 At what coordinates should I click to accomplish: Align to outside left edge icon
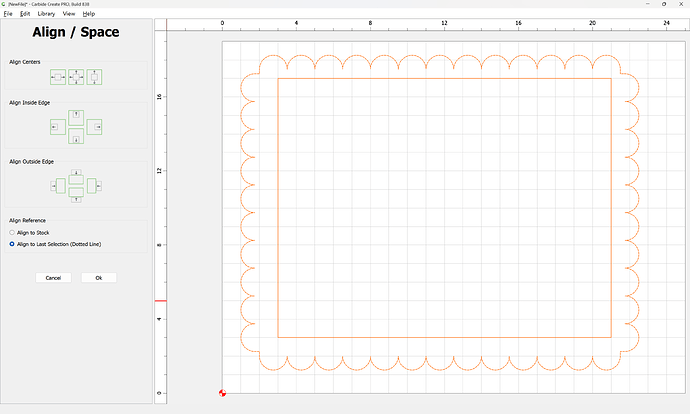tap(57, 186)
